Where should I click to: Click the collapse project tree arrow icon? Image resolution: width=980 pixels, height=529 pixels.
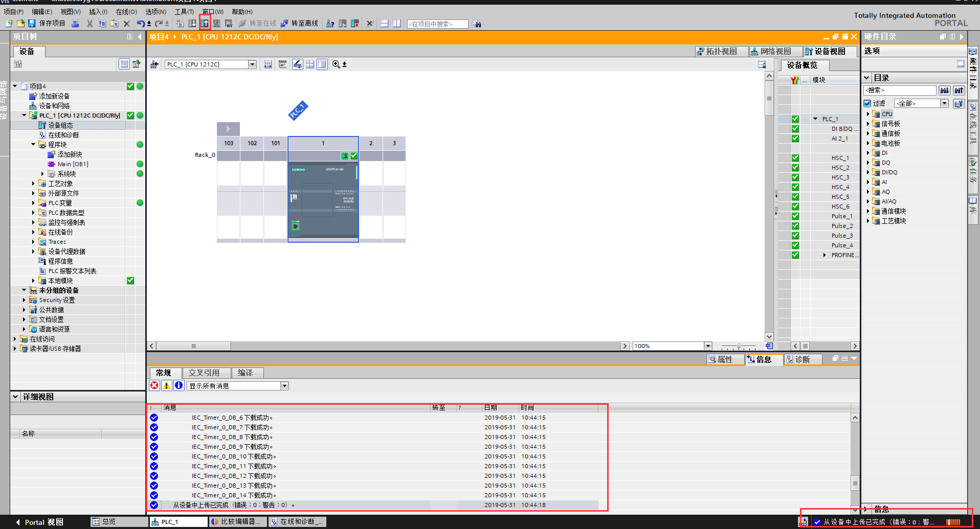(140, 37)
